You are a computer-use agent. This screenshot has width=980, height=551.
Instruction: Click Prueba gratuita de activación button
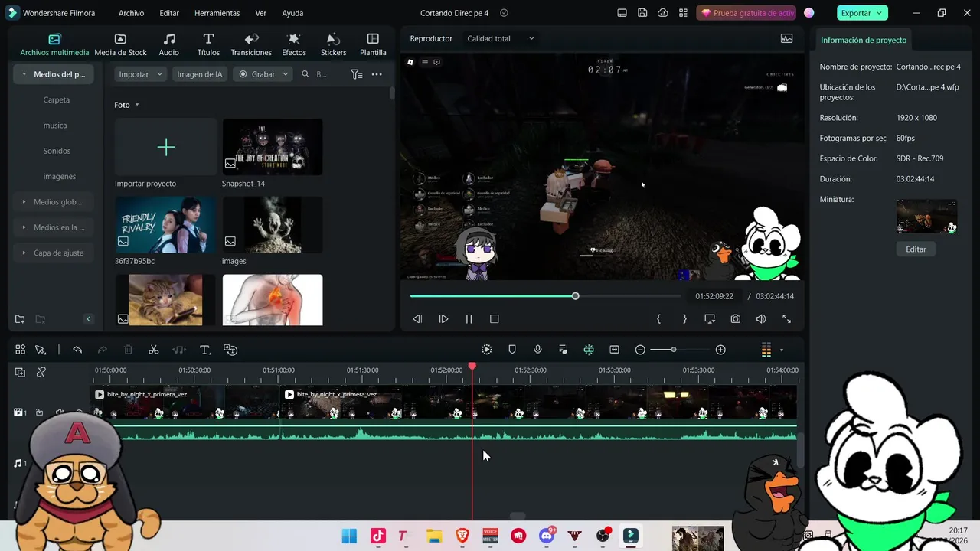(x=746, y=13)
